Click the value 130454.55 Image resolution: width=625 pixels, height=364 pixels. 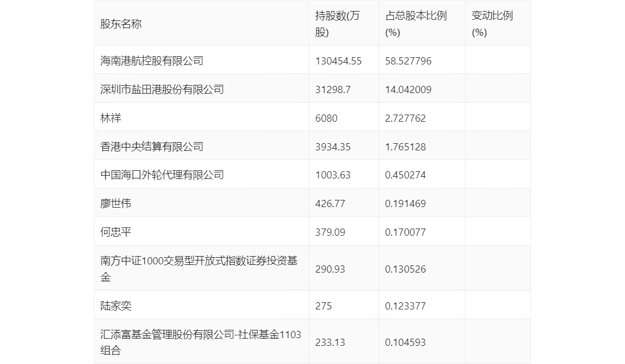(338, 61)
